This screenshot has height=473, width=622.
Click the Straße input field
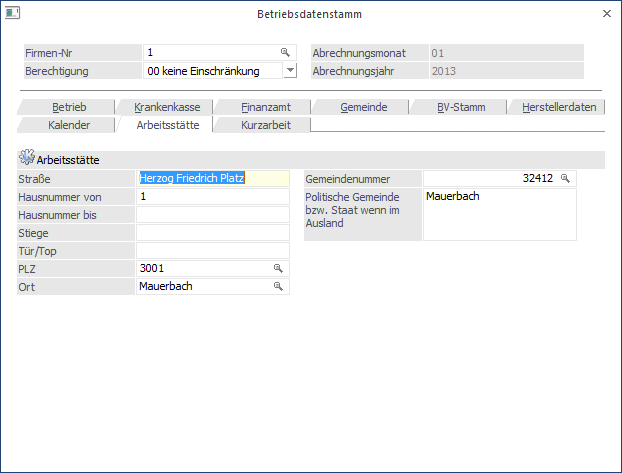coord(212,178)
